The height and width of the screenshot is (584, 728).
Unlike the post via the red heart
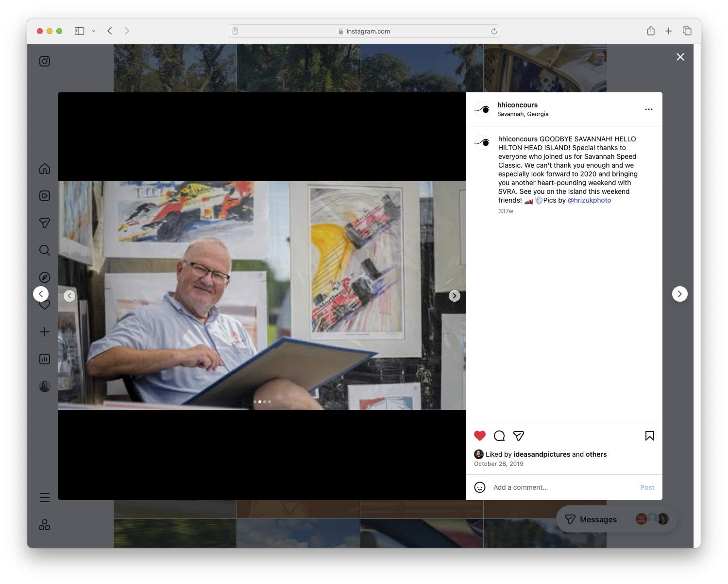coord(480,436)
